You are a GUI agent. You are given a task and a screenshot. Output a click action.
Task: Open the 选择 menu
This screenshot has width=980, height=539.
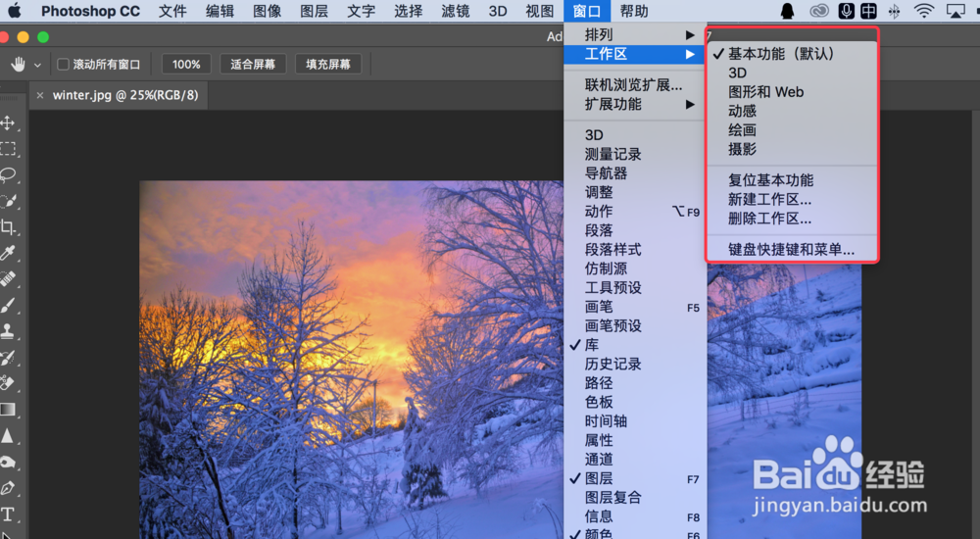(408, 11)
